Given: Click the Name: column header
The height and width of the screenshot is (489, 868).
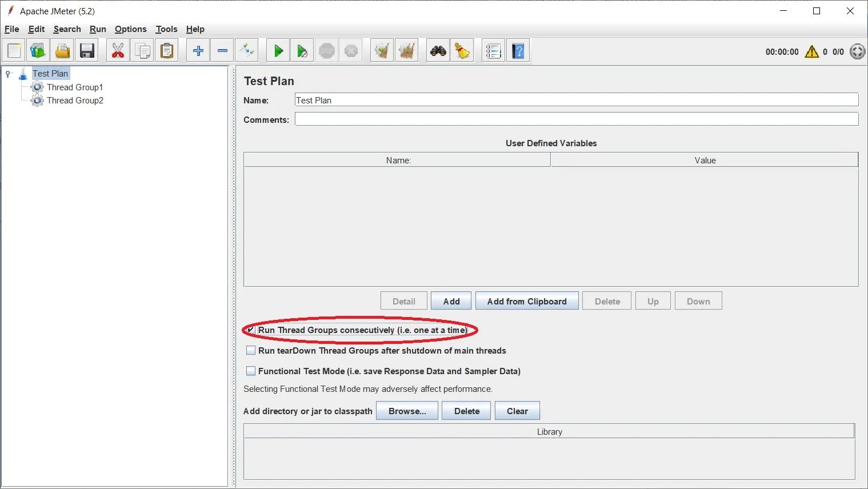Looking at the screenshot, I should (x=398, y=160).
